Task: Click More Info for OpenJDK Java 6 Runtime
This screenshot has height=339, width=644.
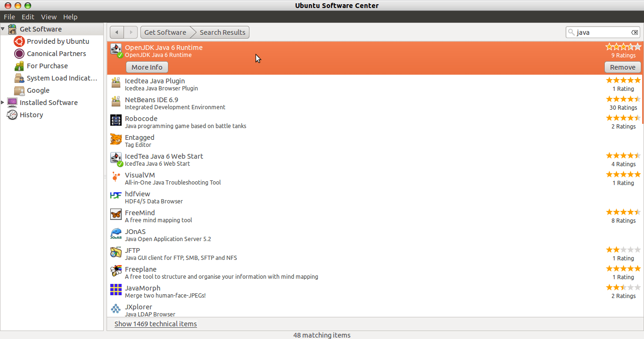Action: 147,67
